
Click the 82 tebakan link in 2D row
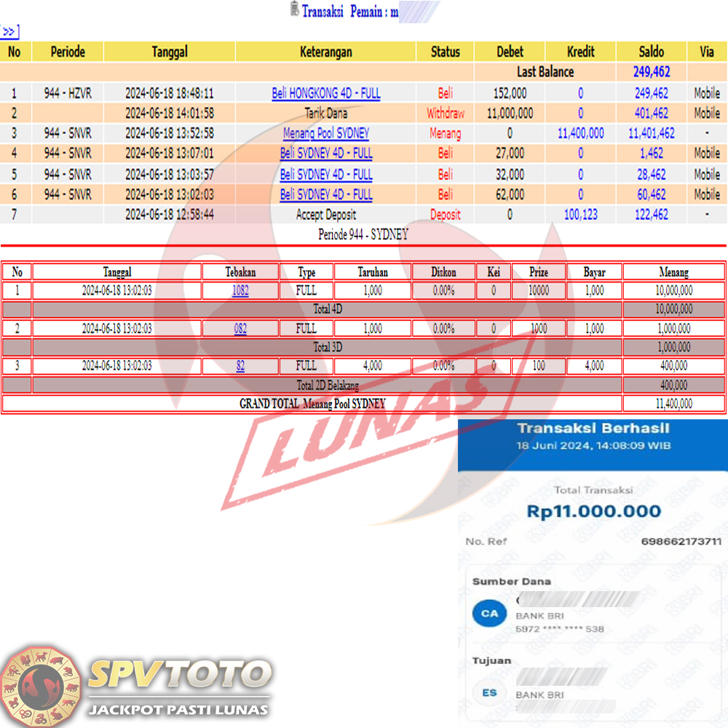(x=240, y=366)
